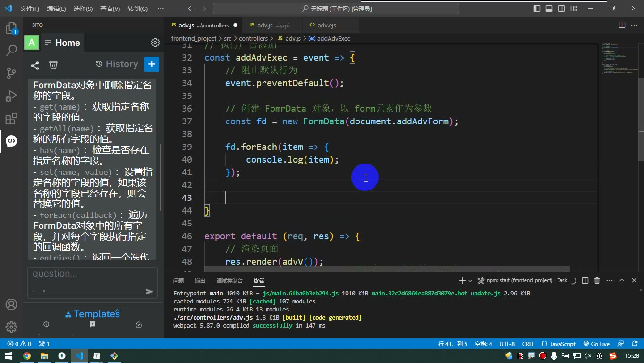Click the Bito gauge icon below Templates

click(139, 325)
